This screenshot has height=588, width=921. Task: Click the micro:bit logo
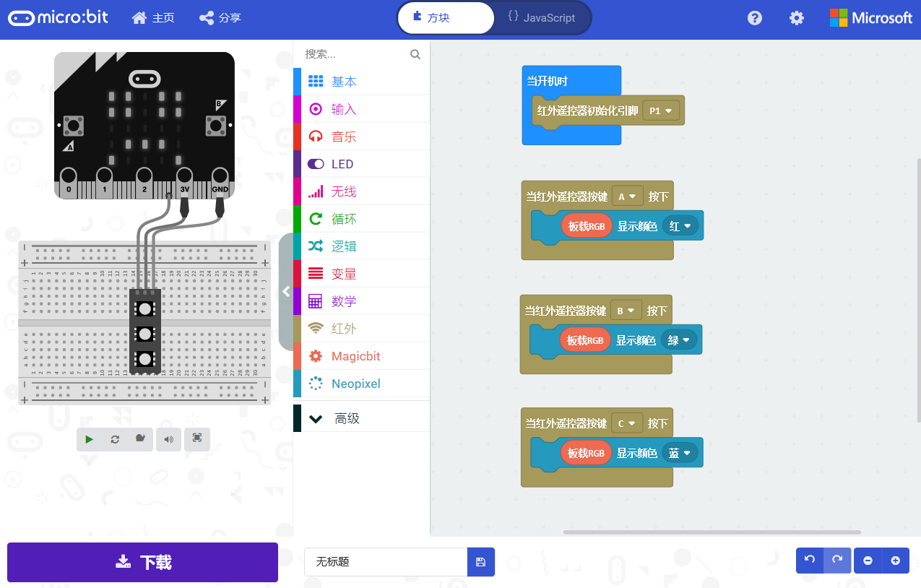58,17
